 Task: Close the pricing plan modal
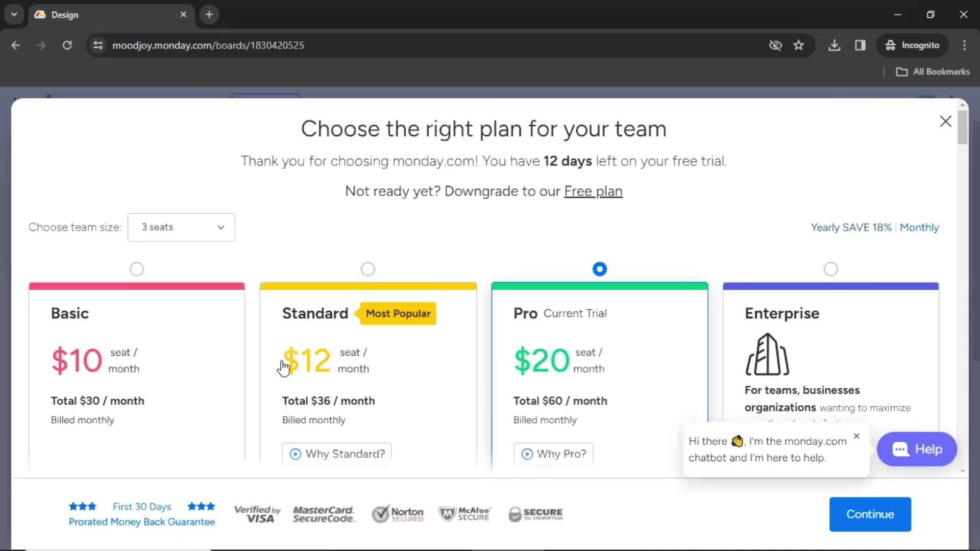pyautogui.click(x=945, y=121)
